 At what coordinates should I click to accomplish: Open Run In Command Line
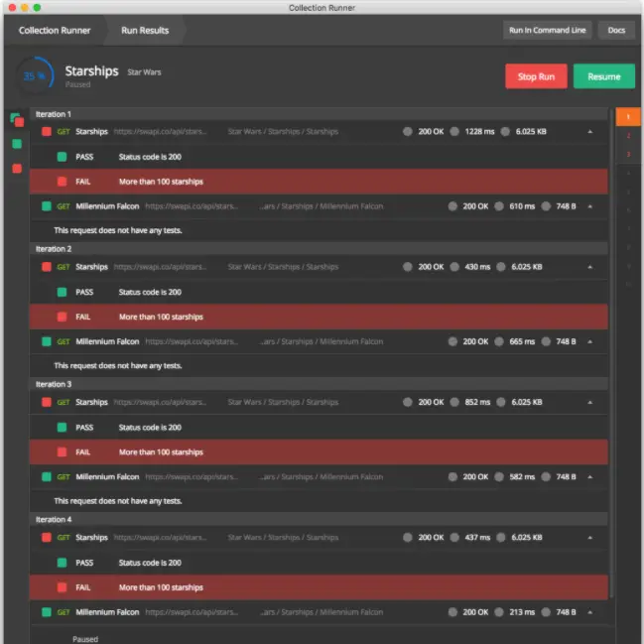click(x=547, y=31)
